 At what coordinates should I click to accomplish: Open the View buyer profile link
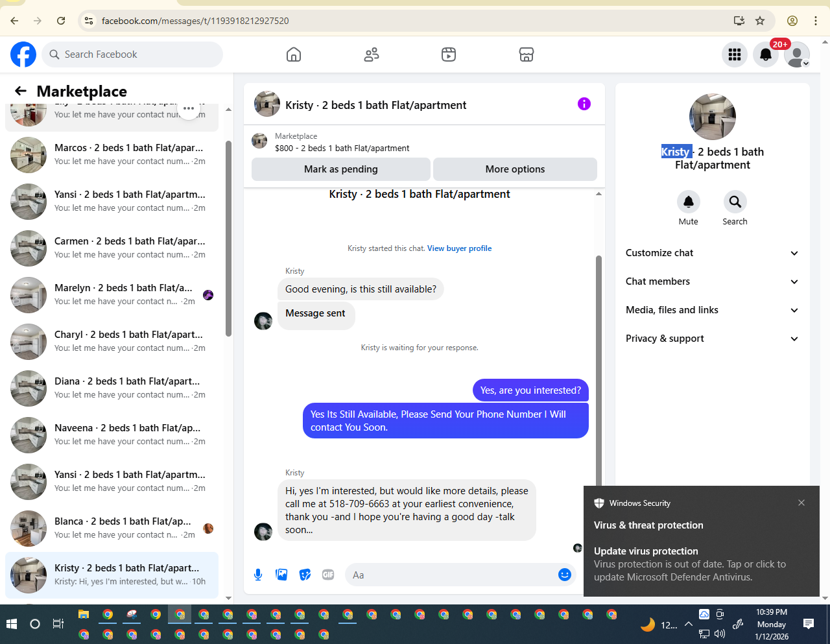459,248
